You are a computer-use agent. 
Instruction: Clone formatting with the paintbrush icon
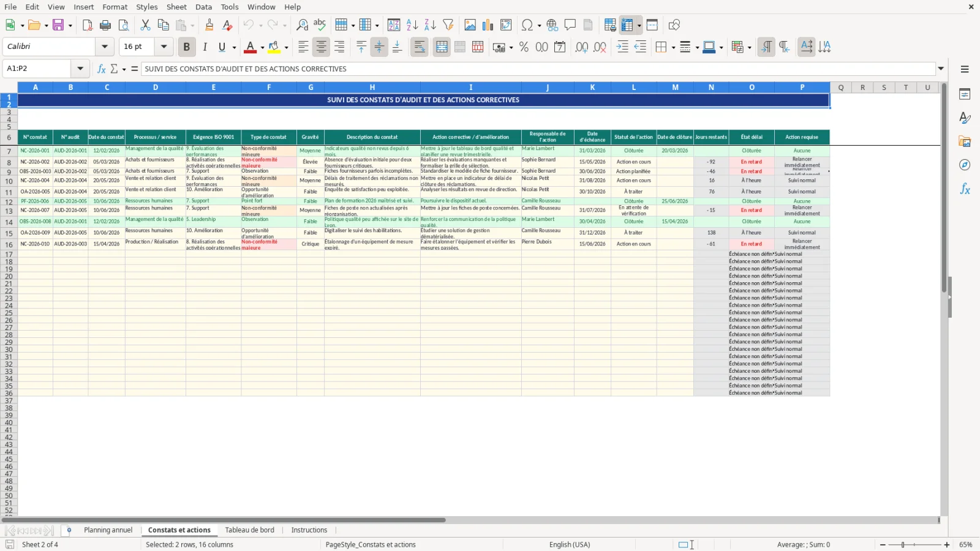[209, 25]
